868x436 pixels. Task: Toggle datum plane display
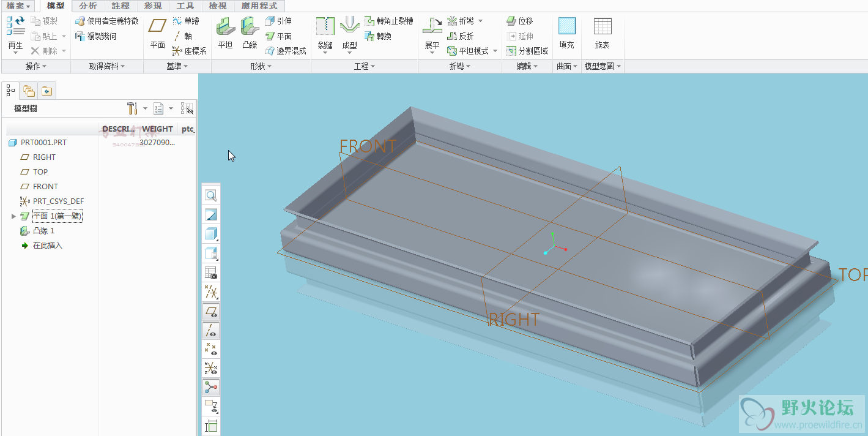pos(211,311)
